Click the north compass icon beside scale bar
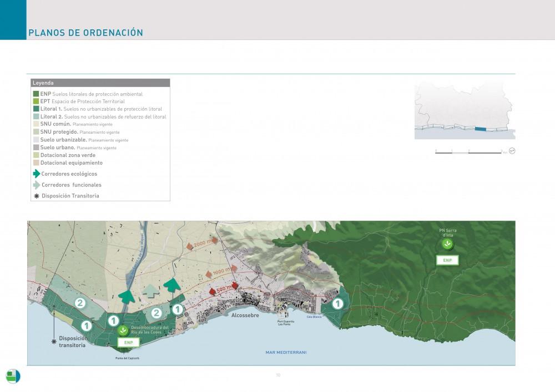555x392 pixels. click(512, 151)
